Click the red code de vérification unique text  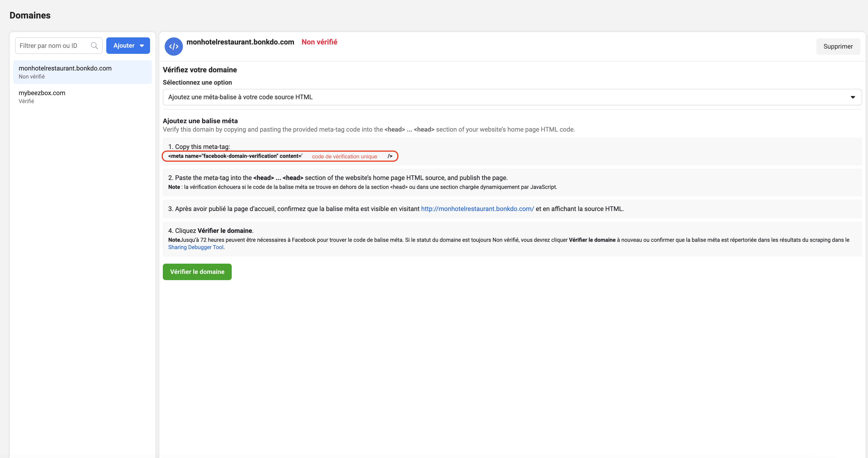coord(344,156)
